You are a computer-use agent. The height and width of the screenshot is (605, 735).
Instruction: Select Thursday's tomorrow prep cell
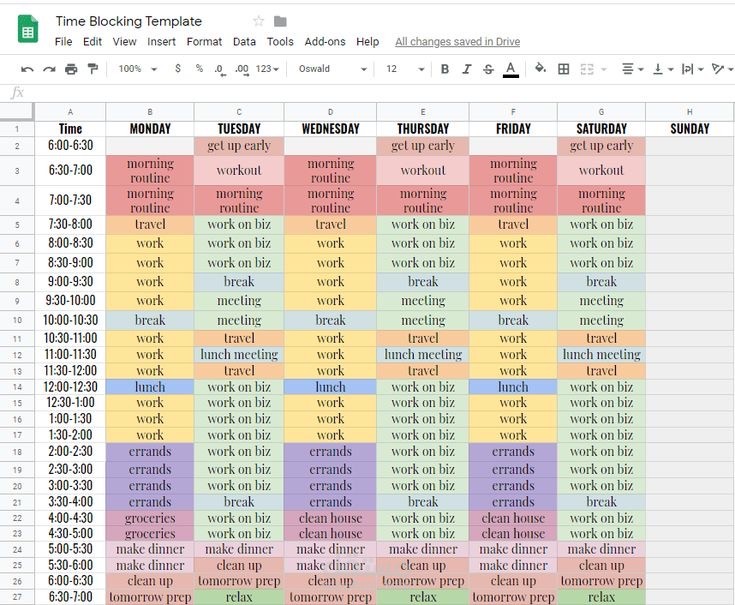pyautogui.click(x=423, y=581)
